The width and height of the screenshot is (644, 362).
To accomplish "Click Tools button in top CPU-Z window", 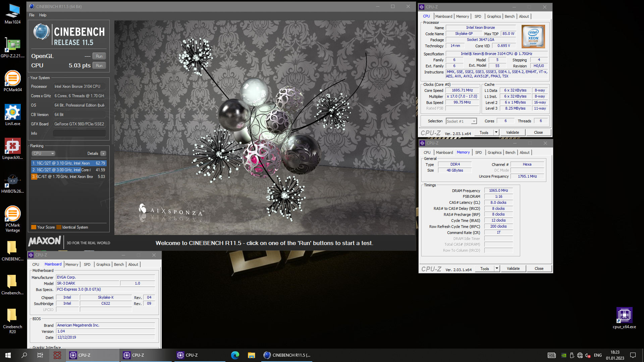I will click(x=484, y=132).
